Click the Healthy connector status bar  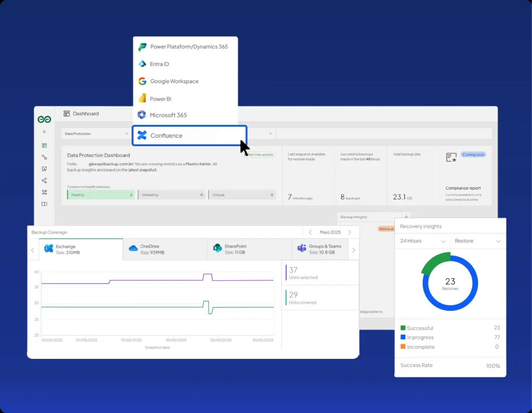(101, 195)
